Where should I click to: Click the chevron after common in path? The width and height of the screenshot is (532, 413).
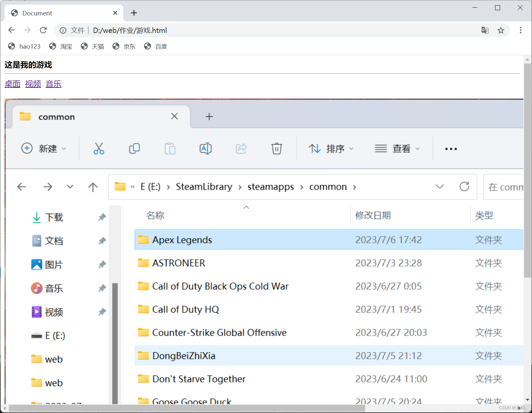355,187
